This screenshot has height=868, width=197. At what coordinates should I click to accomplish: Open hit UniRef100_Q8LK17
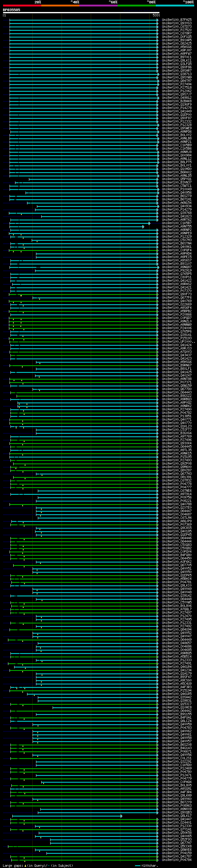pos(177,815)
